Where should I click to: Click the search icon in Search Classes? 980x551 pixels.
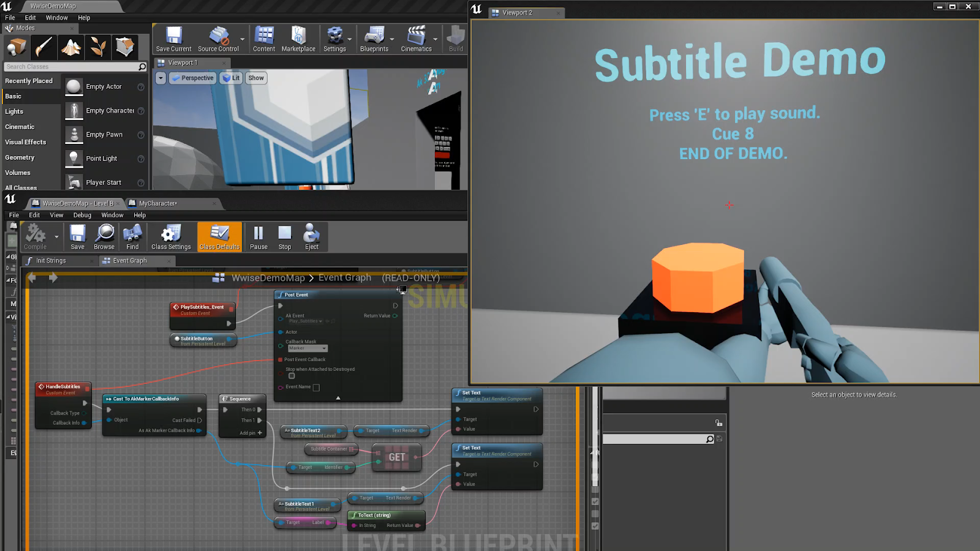[142, 67]
